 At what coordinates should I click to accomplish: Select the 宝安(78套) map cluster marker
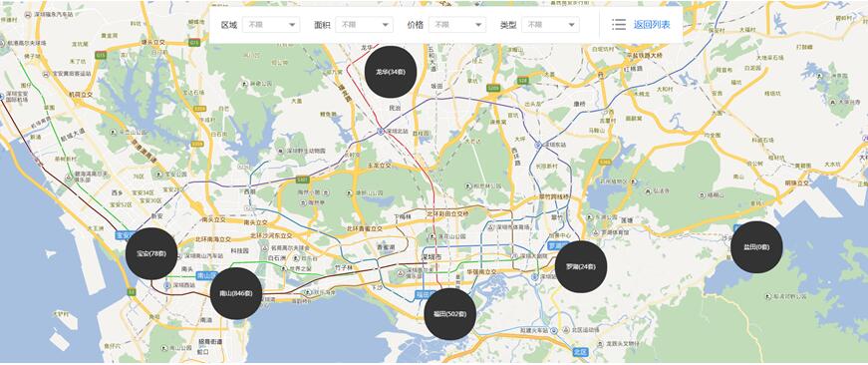tap(151, 253)
